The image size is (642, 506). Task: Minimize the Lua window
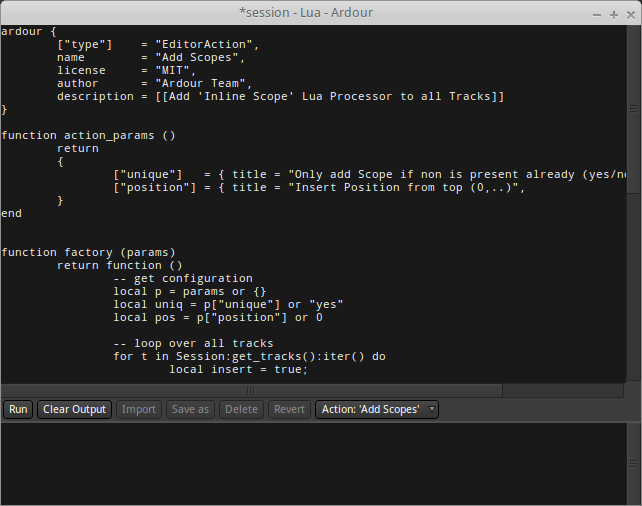[597, 15]
